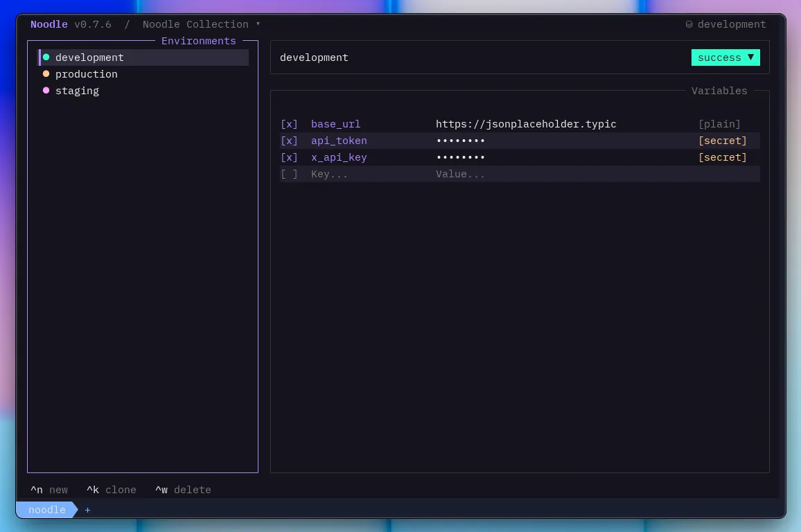Image resolution: width=801 pixels, height=532 pixels.
Task: Click the Key... placeholder field
Action: pyautogui.click(x=330, y=174)
